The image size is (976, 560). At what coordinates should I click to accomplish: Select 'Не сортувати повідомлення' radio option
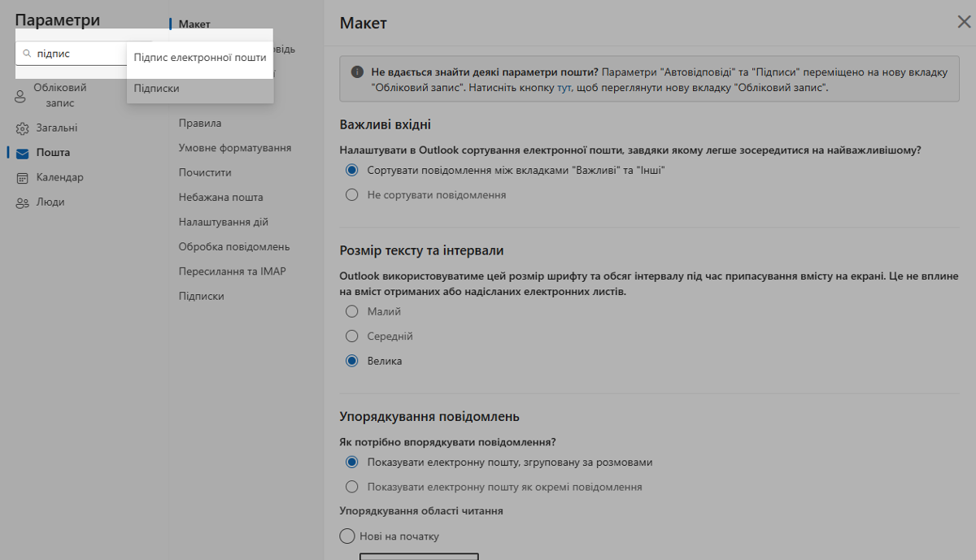pos(352,195)
